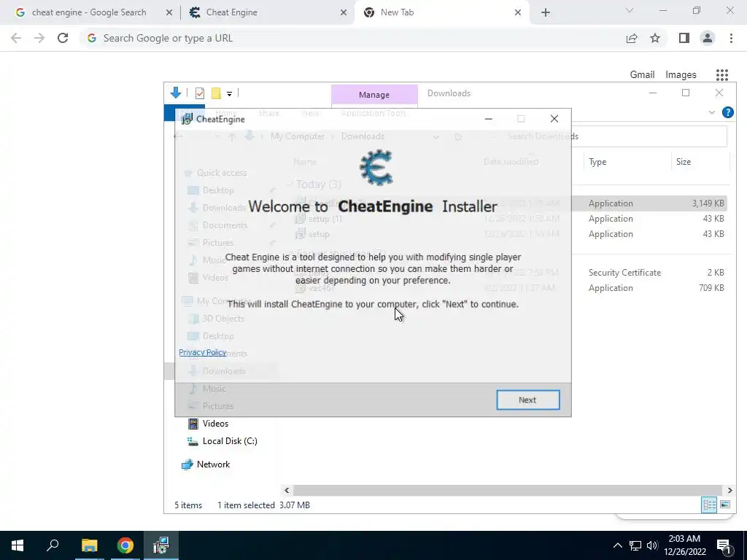Open the Privacy Policy link

pyautogui.click(x=203, y=352)
